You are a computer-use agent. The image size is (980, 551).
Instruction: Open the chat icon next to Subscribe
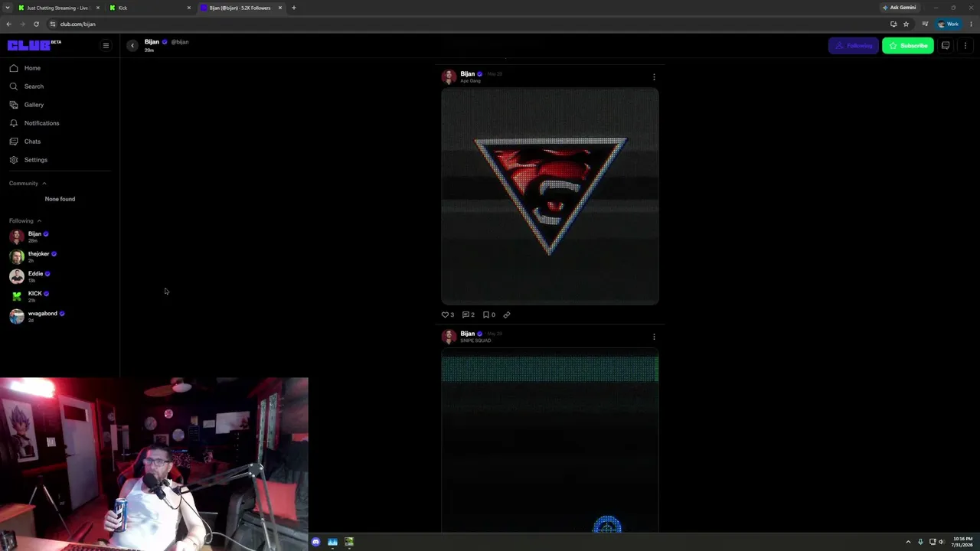click(x=946, y=46)
